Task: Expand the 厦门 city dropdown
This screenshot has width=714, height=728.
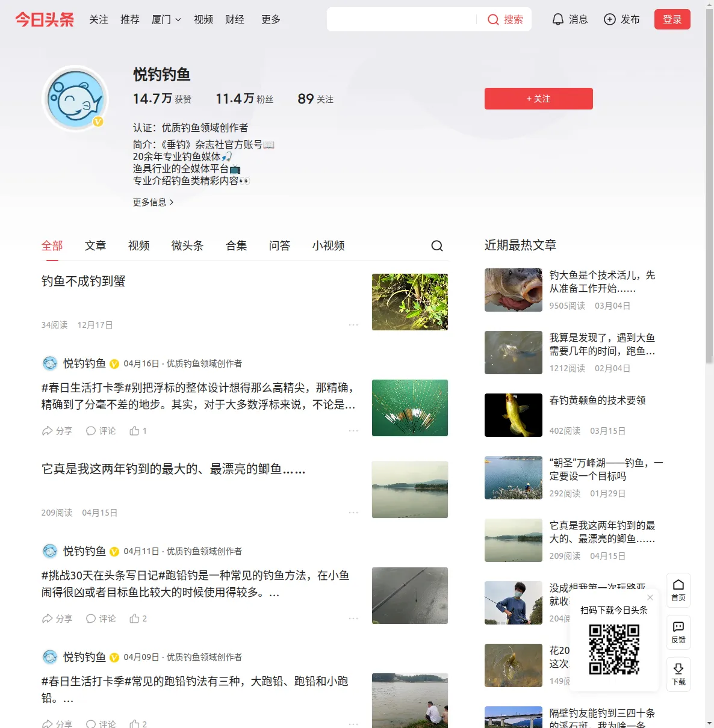Action: click(x=166, y=19)
